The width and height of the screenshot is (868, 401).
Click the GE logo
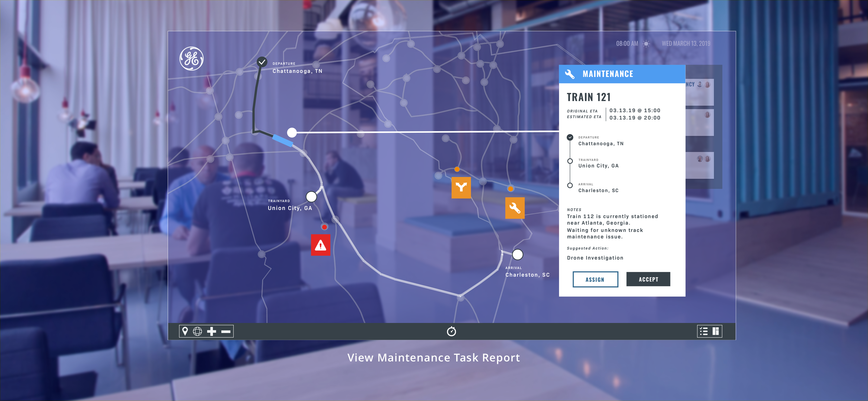192,59
